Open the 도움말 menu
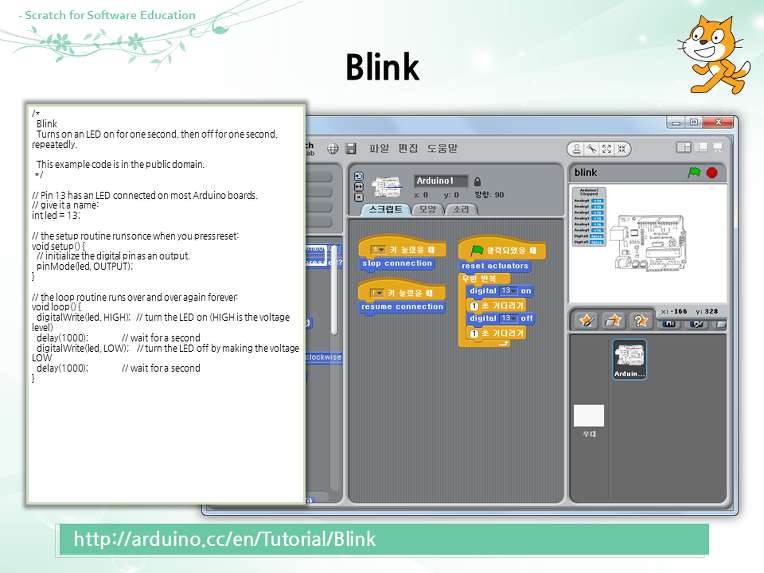 [x=442, y=149]
